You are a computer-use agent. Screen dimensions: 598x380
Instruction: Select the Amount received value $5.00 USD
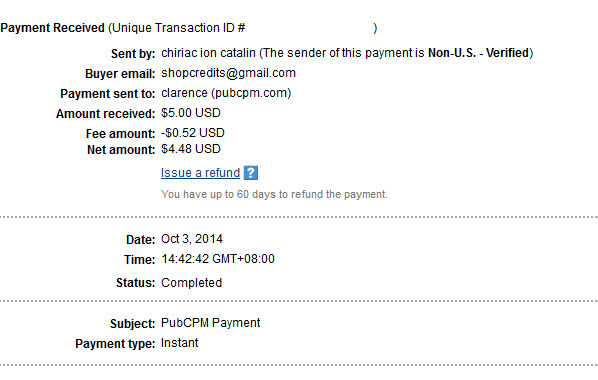click(x=191, y=113)
